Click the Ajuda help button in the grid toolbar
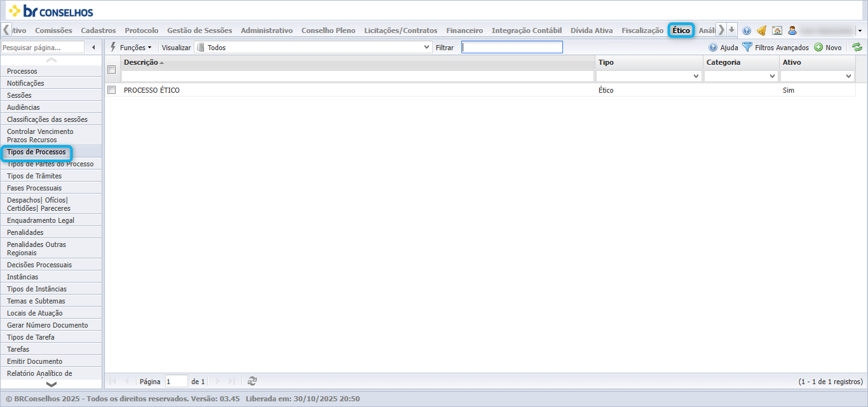 tap(723, 47)
